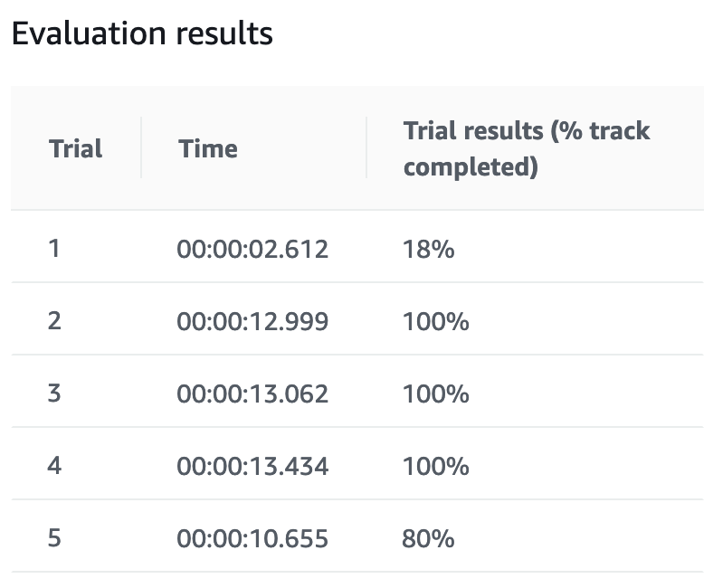Click the 100% result for trial 3
Screen dimensions: 713x588
coord(436,394)
